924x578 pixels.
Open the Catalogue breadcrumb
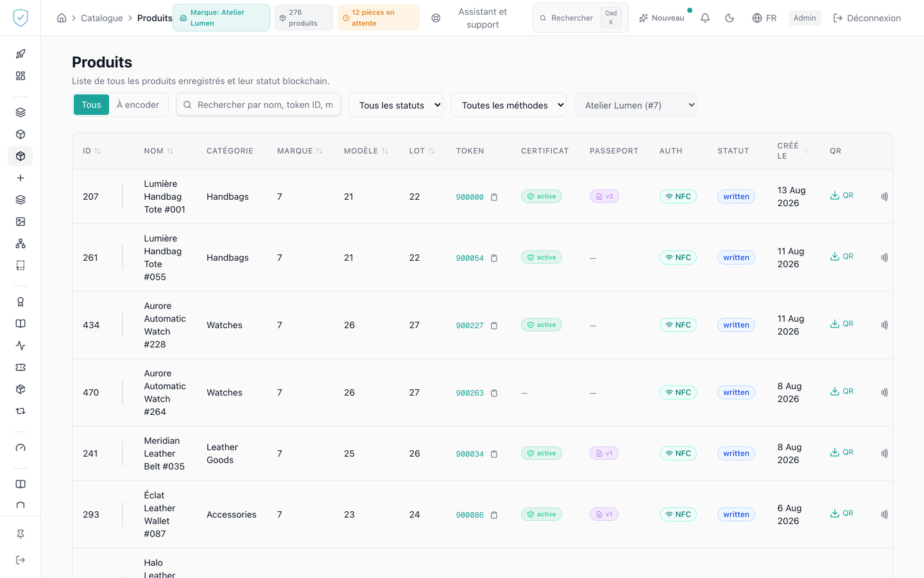[x=102, y=18]
